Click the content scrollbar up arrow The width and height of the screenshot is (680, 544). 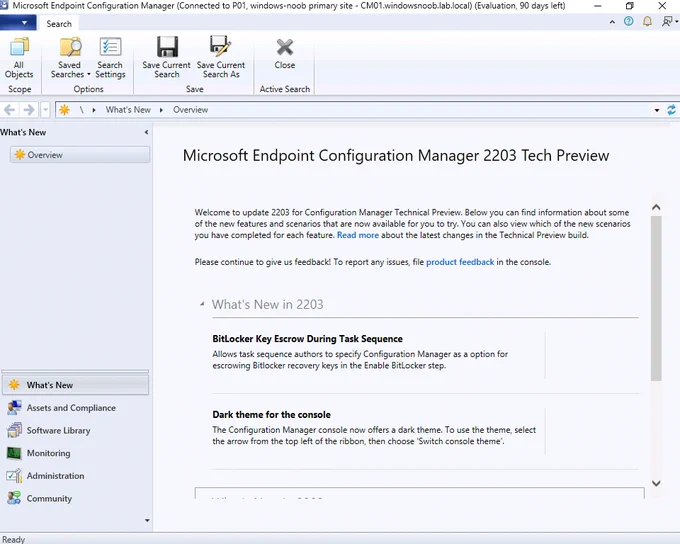[x=656, y=207]
